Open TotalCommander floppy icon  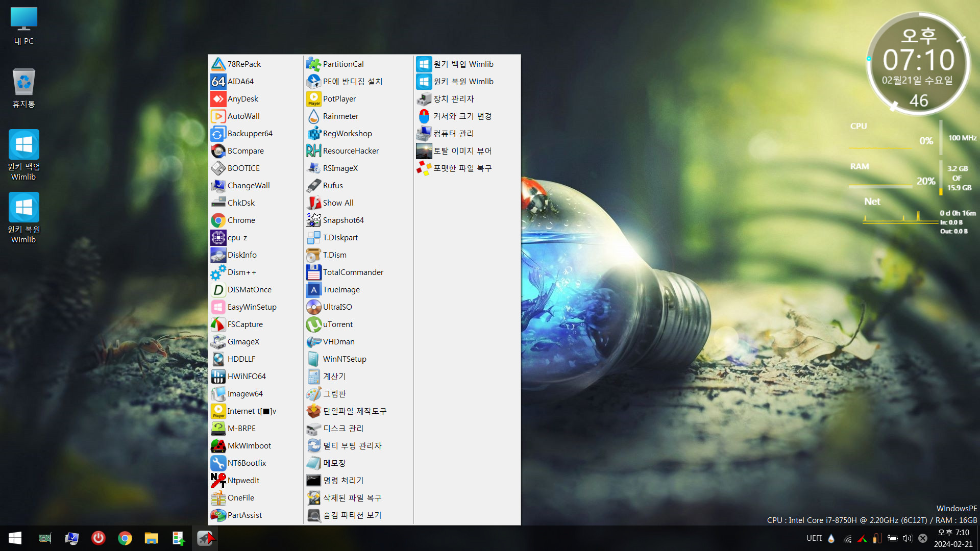(x=313, y=272)
